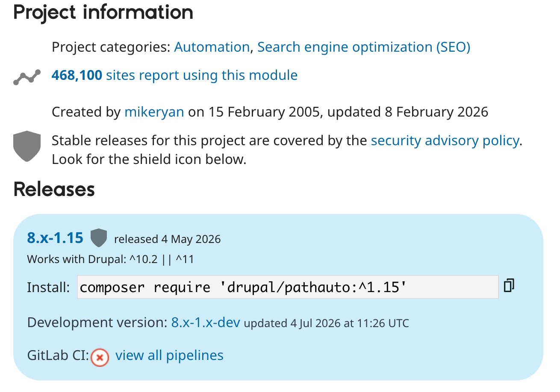Image resolution: width=560 pixels, height=392 pixels.
Task: Click 'Works with Drupal: ^10.2 || ^11' text
Action: tap(110, 259)
